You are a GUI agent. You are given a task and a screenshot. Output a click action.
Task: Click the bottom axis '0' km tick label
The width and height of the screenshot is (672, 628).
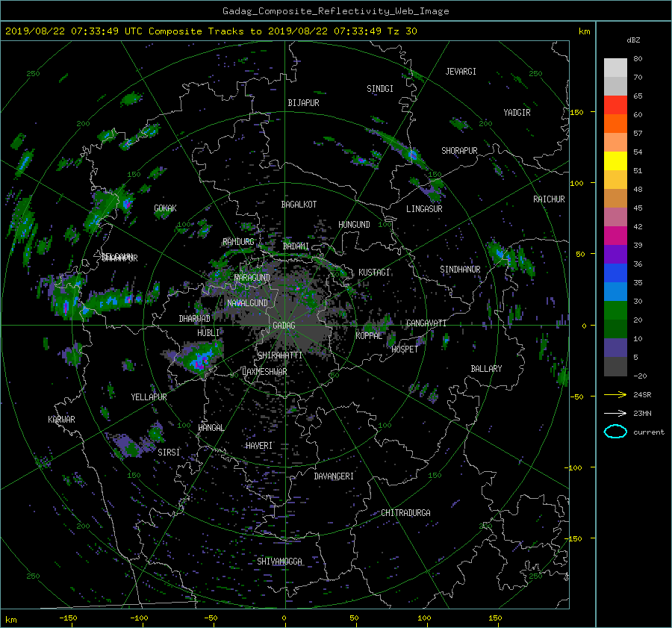tap(284, 618)
